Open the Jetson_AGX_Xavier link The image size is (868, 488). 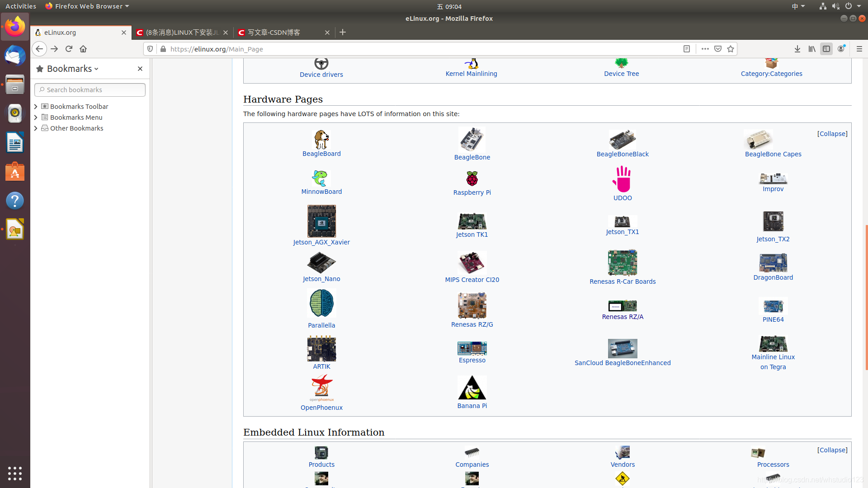(321, 242)
